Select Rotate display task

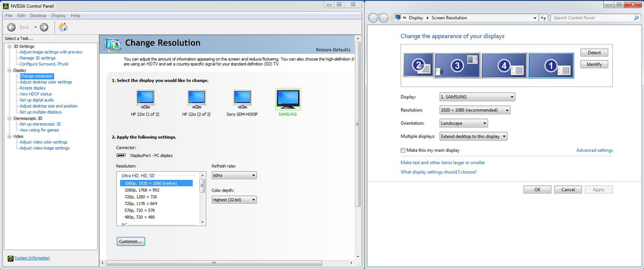[32, 88]
